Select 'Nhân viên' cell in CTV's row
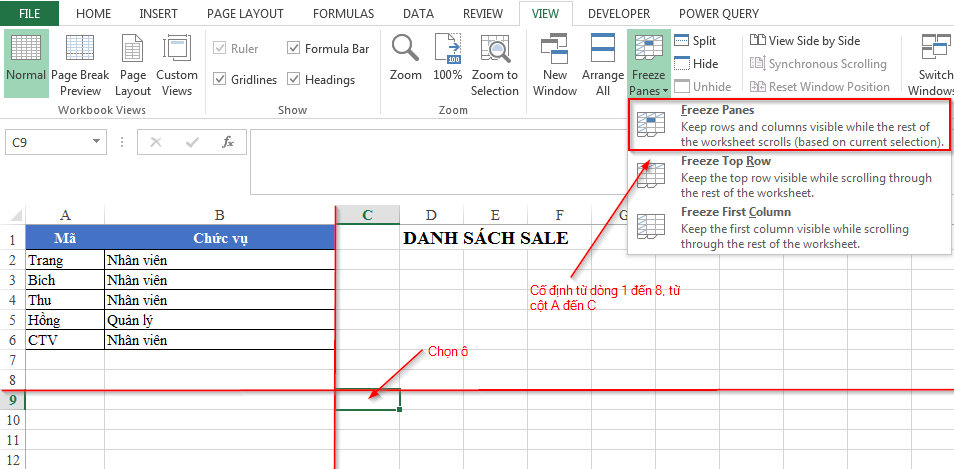The height and width of the screenshot is (469, 954). click(x=220, y=339)
